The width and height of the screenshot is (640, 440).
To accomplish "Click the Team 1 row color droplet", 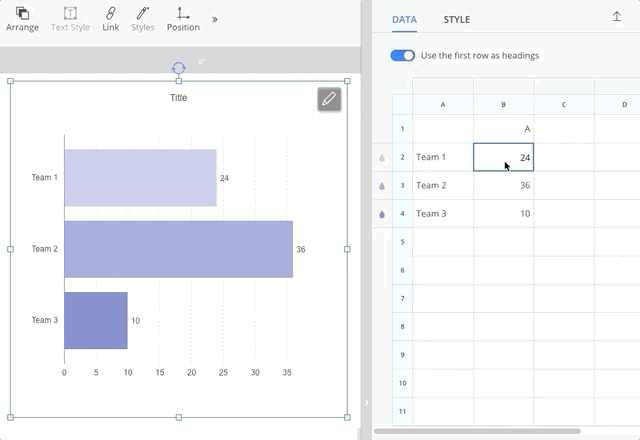I will [382, 158].
